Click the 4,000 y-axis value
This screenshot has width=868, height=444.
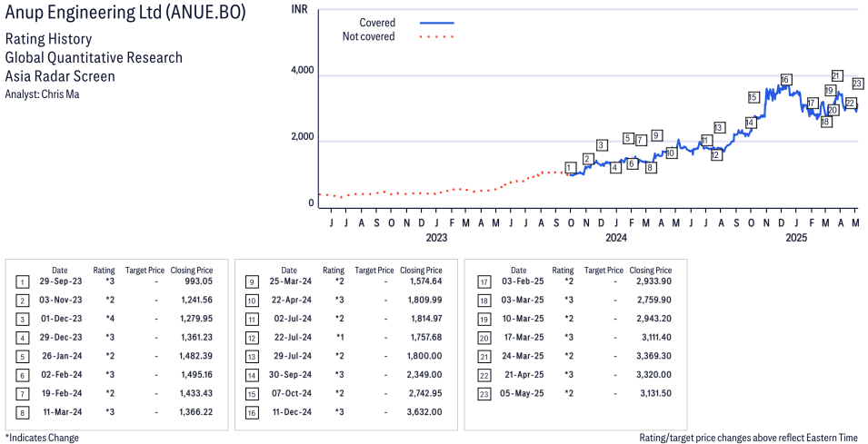click(x=303, y=71)
